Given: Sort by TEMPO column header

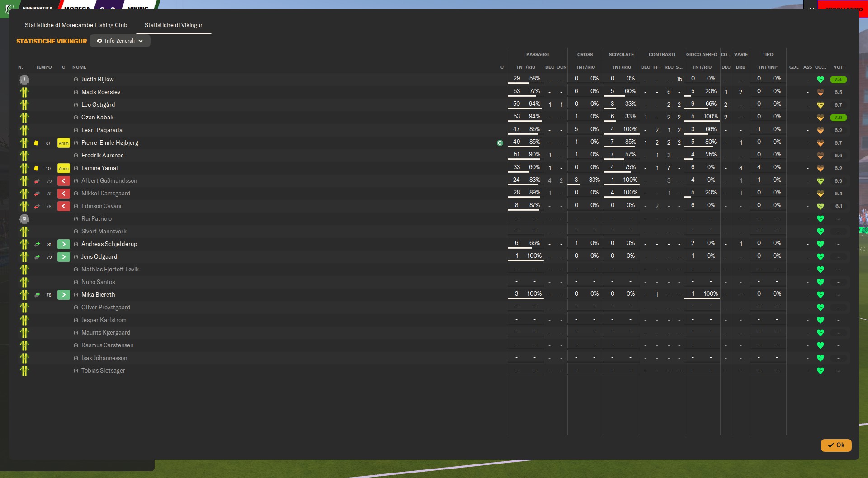Looking at the screenshot, I should (x=44, y=67).
